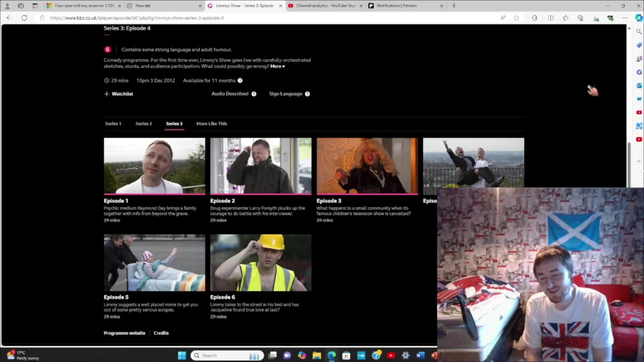Screen dimensions: 644x362
Task: View site information via the padlock icon
Action: pyautogui.click(x=43, y=18)
